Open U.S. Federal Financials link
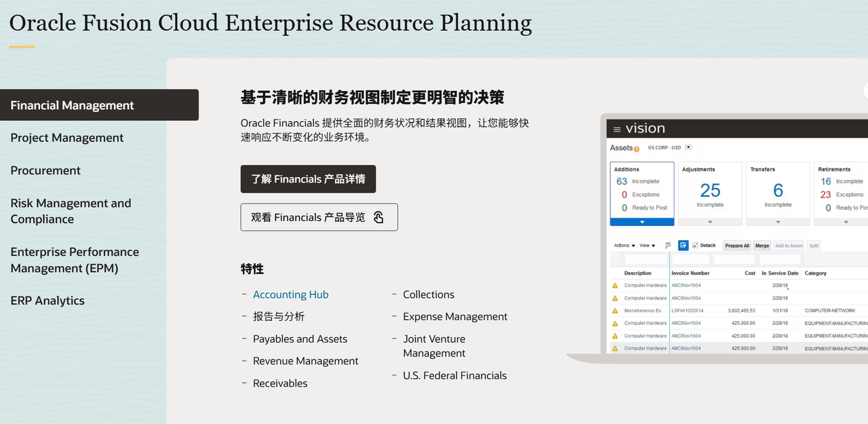Image resolution: width=868 pixels, height=424 pixels. (455, 375)
